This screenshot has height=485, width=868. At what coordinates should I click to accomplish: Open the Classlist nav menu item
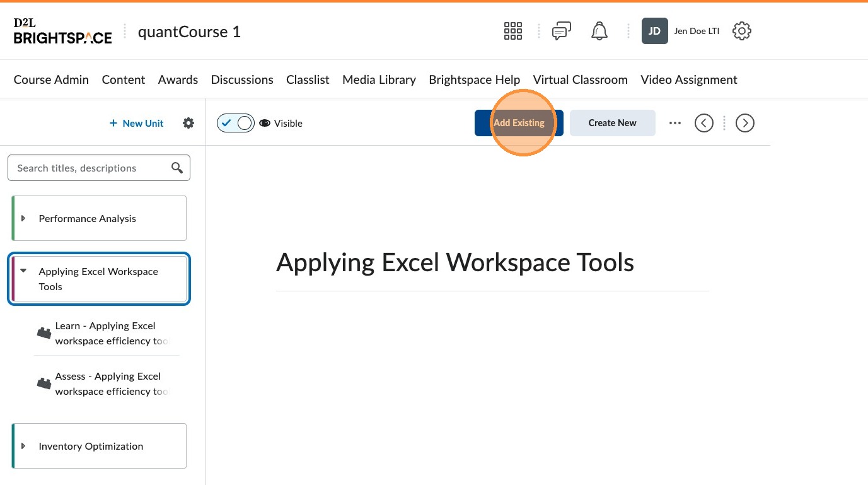point(308,79)
